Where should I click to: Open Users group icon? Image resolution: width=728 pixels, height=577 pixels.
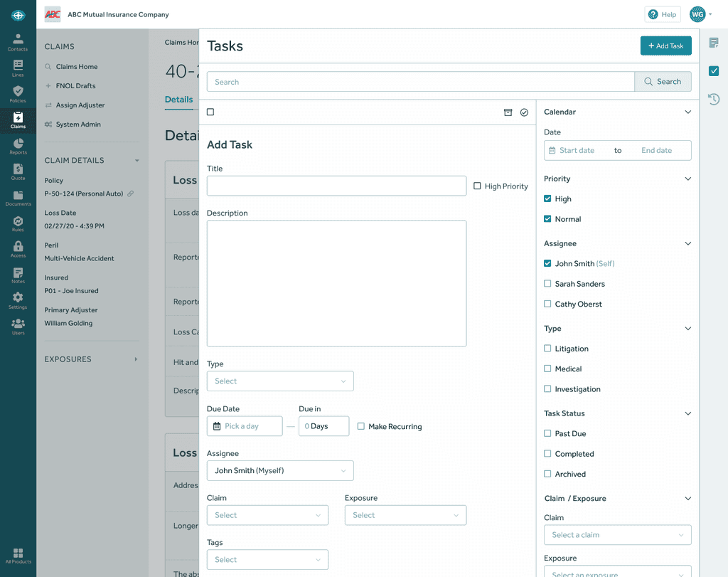pyautogui.click(x=18, y=327)
